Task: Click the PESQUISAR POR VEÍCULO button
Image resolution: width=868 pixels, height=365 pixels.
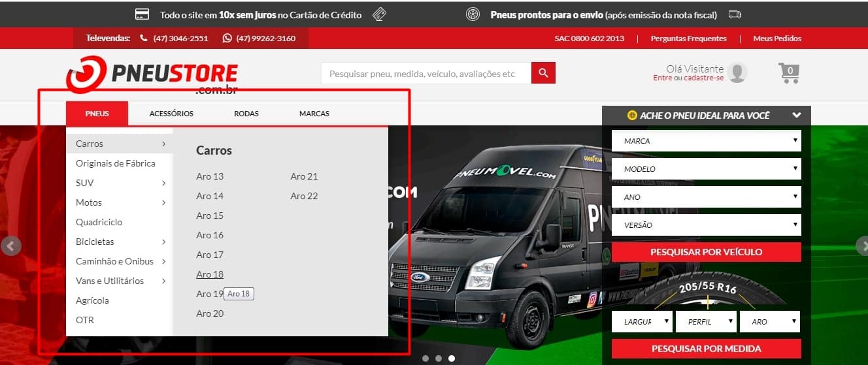Action: click(707, 252)
